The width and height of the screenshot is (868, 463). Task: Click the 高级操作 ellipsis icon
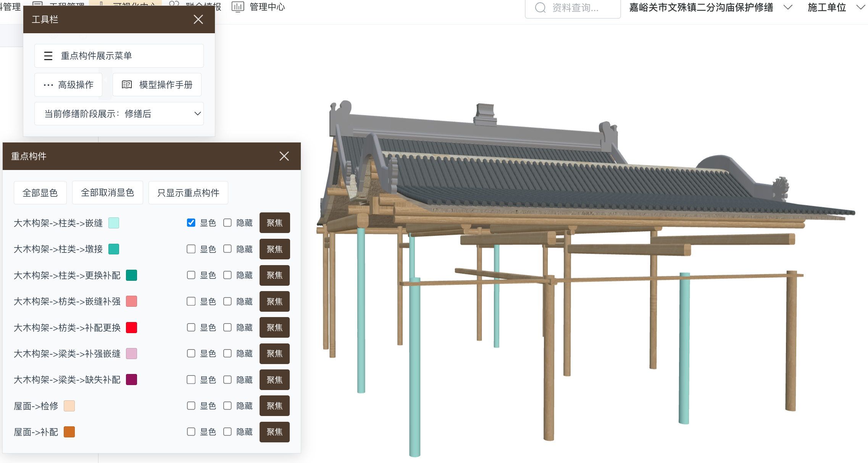[48, 85]
